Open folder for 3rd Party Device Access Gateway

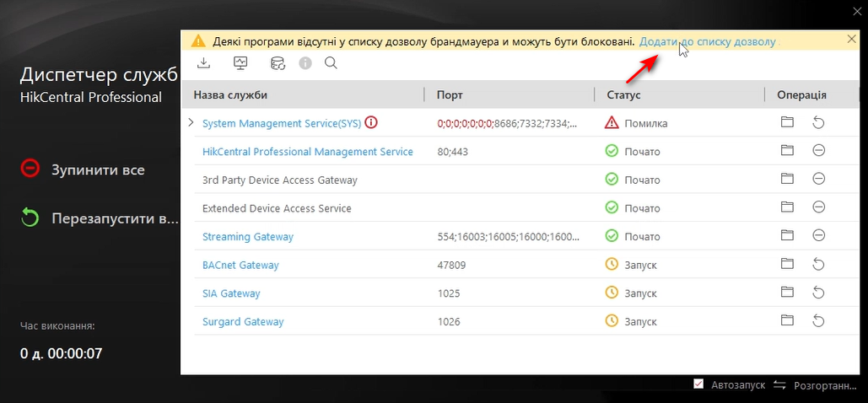(787, 180)
